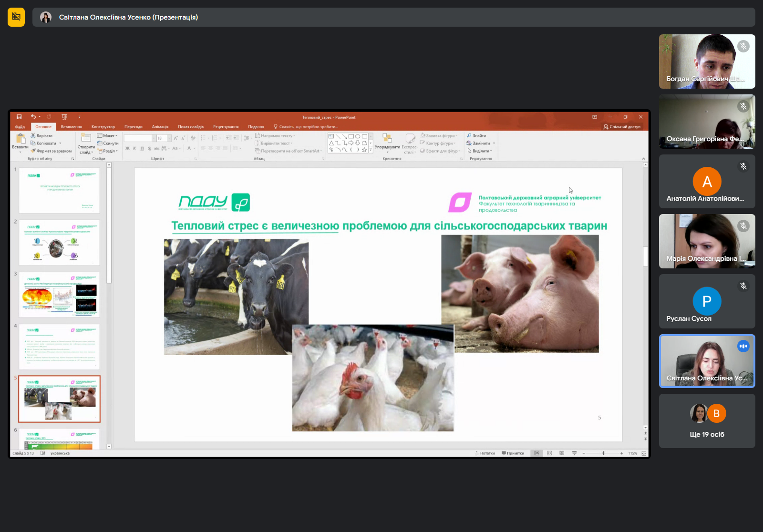Click the Save icon in PowerPoint's quick access toolbar
This screenshot has width=763, height=532.
(x=19, y=117)
